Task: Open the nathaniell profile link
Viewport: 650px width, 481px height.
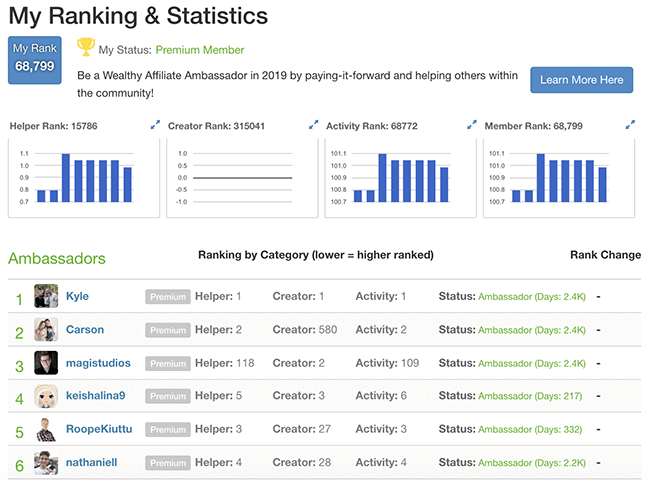Action: coord(92,462)
